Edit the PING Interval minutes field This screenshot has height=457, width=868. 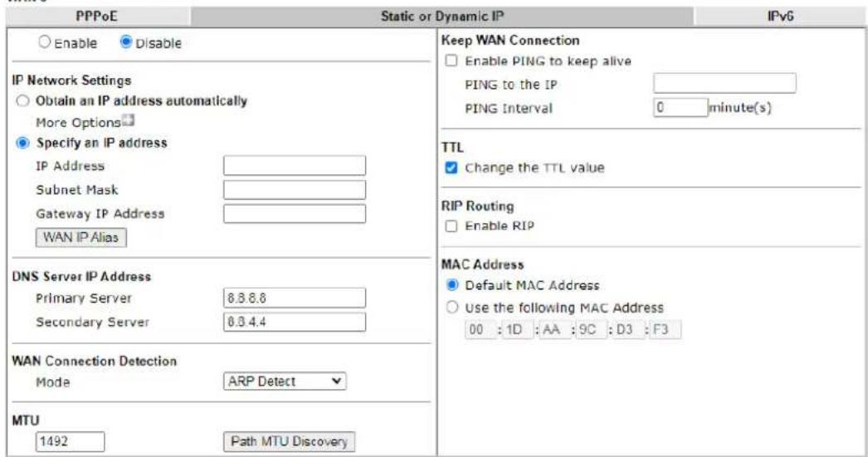point(680,107)
